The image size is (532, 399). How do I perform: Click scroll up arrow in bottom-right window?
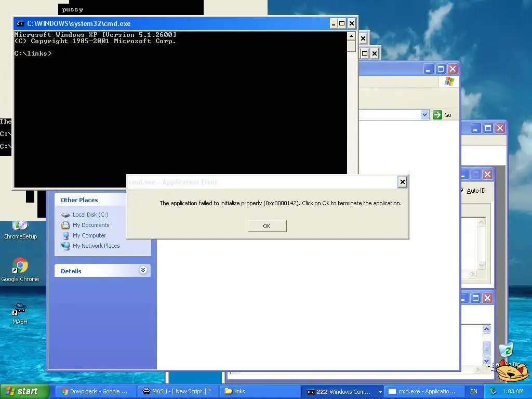486,329
